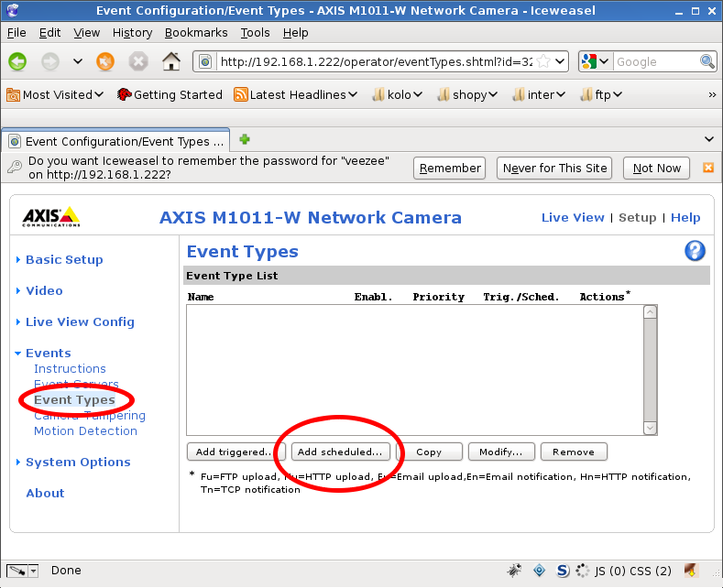723x588 pixels.
Task: Open status bar tool dropdown arrow
Action: pos(34,571)
